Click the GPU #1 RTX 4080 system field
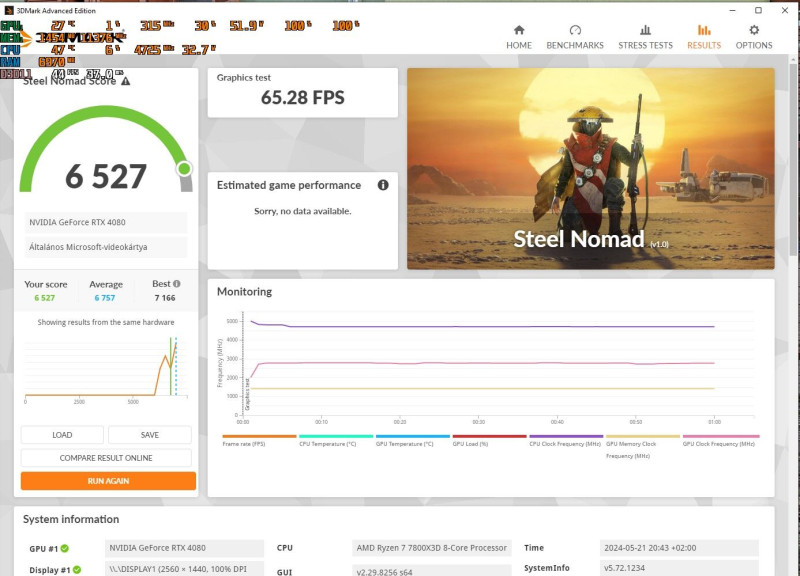 pyautogui.click(x=184, y=548)
